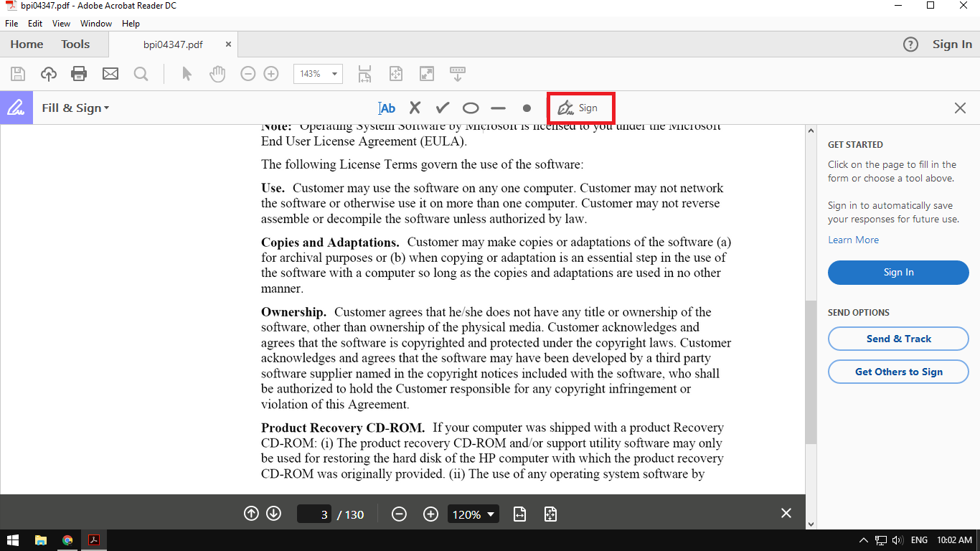Click the purple Fill & Sign pen icon
Screen dimensions: 980x551
17,108
